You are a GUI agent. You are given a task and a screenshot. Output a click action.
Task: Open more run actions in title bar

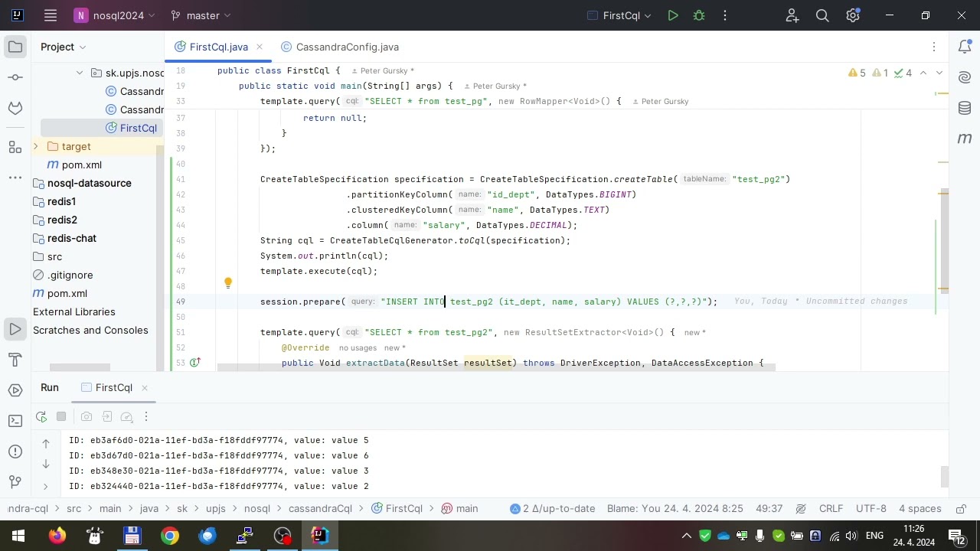(724, 15)
